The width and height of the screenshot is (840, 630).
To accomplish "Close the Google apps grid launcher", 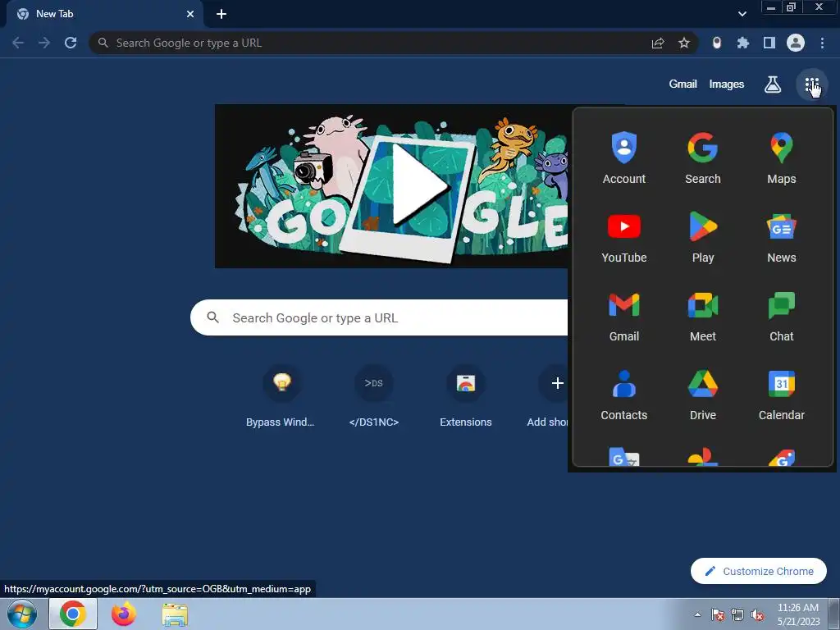I will (x=811, y=84).
